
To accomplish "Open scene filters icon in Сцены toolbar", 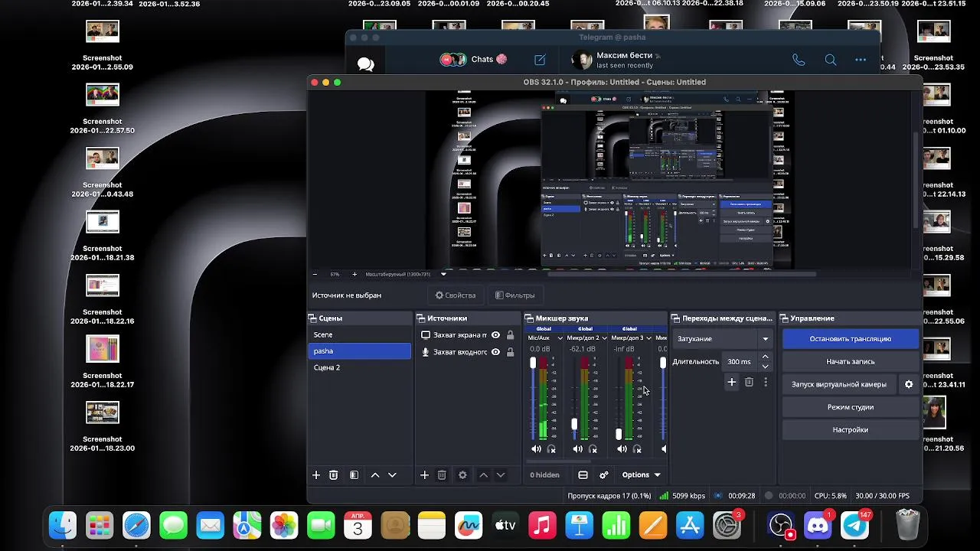I will 354,475.
